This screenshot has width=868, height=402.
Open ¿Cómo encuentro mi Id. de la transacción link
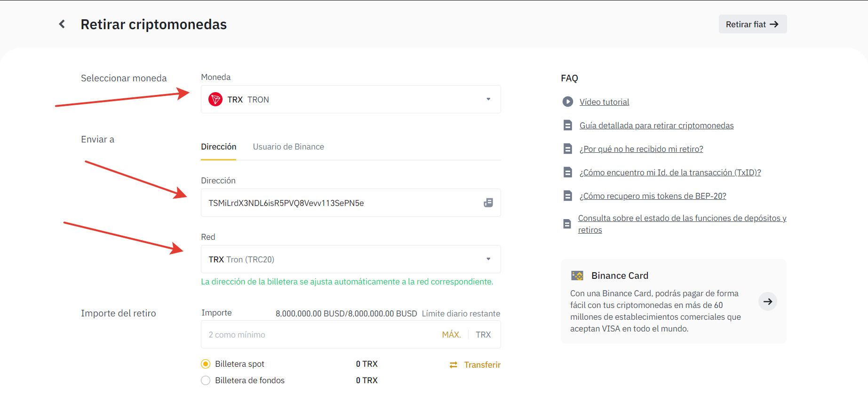pyautogui.click(x=670, y=173)
